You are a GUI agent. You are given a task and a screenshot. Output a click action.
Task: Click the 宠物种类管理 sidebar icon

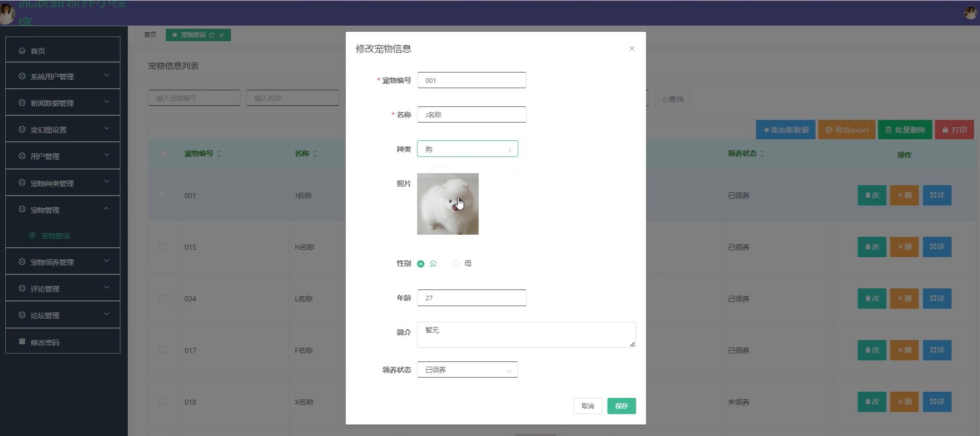click(22, 183)
